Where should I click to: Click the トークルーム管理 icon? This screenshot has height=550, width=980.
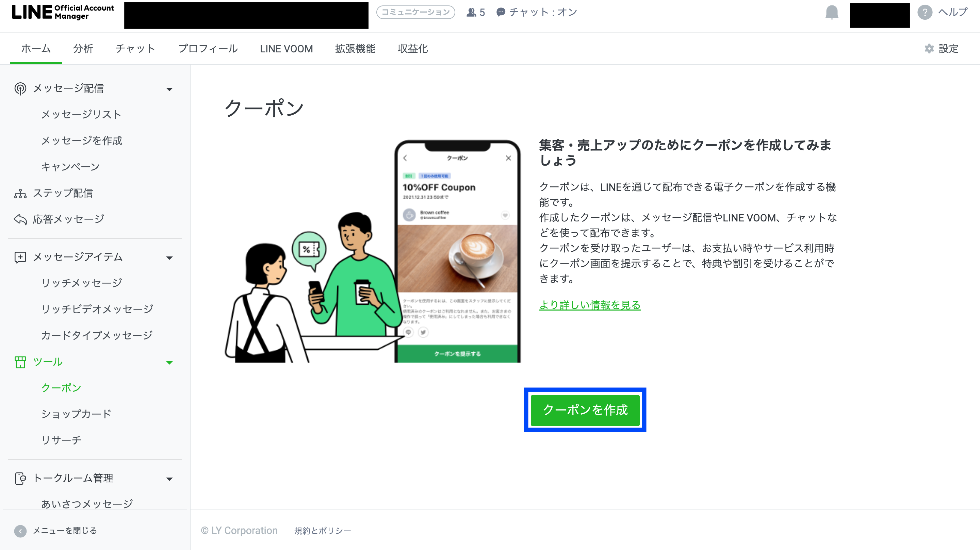point(20,479)
